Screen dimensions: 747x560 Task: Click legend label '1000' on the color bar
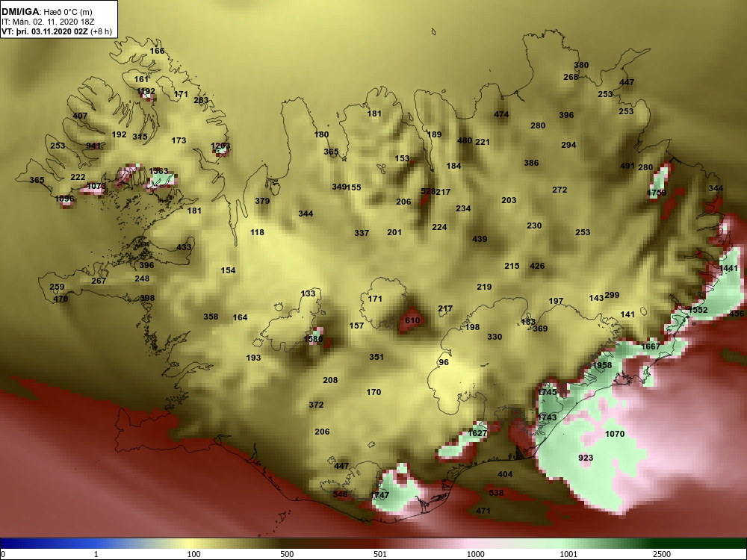tap(475, 554)
